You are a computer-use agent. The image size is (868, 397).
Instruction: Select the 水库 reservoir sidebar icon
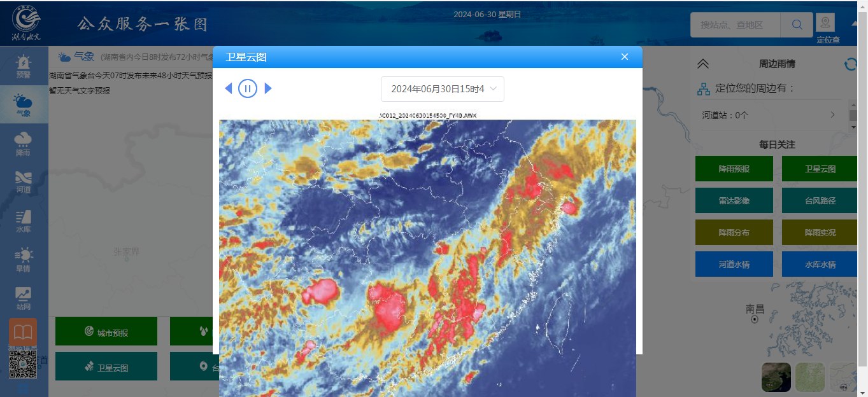[24, 221]
